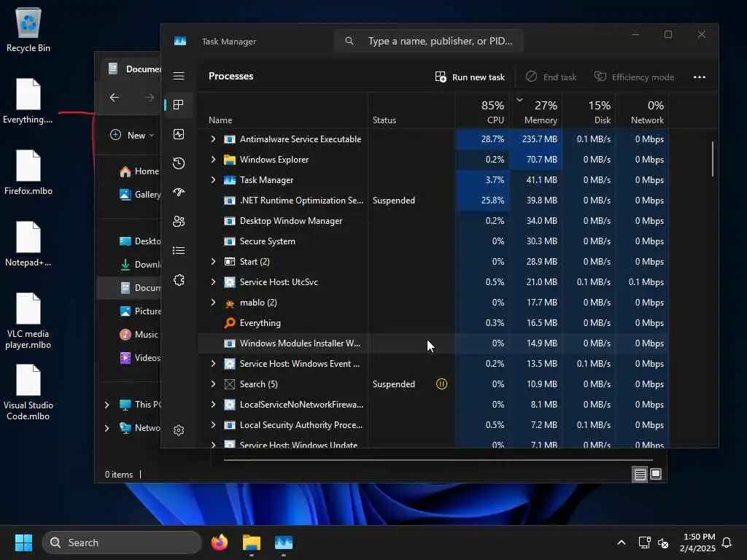Select the Desktop Window Manager process
Image resolution: width=747 pixels, height=560 pixels.
433,221
